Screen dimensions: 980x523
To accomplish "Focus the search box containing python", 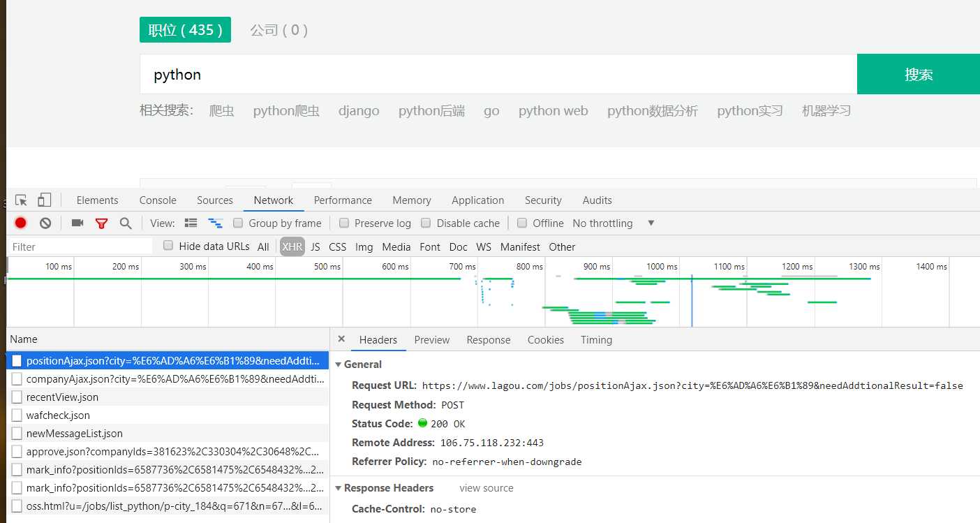I will [x=498, y=74].
